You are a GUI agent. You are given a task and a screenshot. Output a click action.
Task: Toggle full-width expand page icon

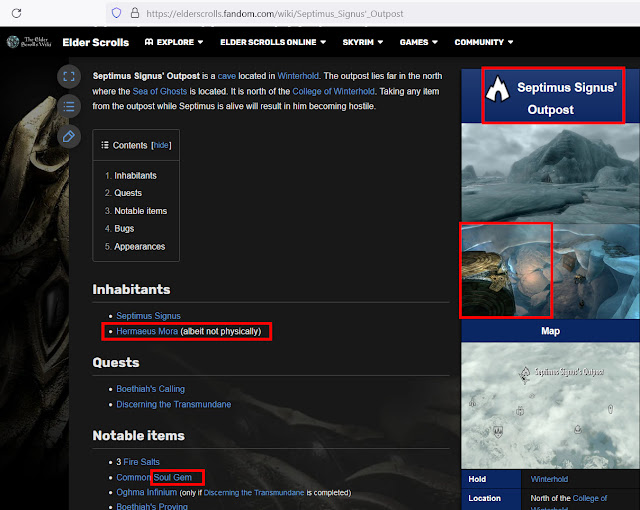69,77
